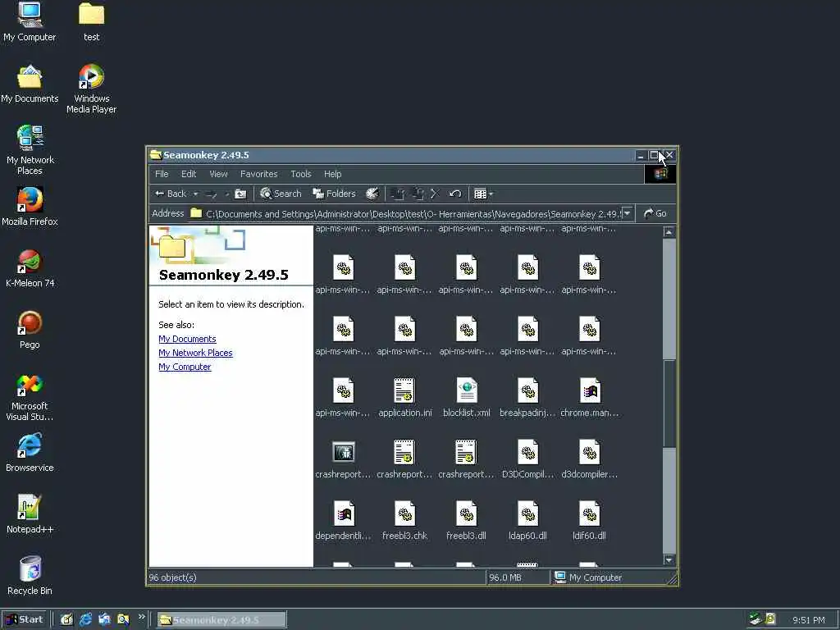Screen dimensions: 840x630
Task: Follow the My Documents link in side panel
Action: (188, 339)
